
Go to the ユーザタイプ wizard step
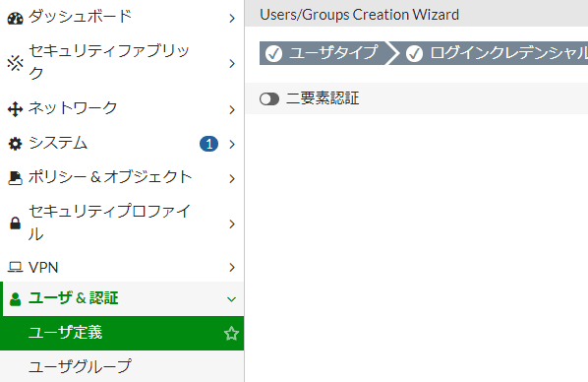click(x=326, y=53)
